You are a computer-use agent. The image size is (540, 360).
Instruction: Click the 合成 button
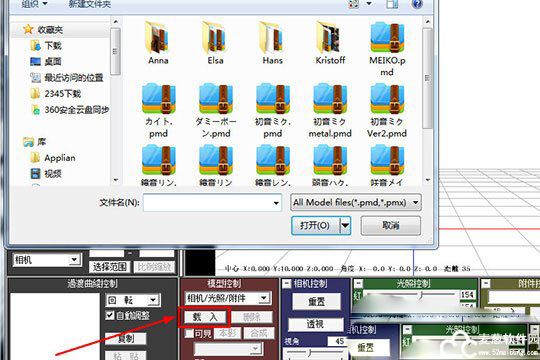coord(259,333)
